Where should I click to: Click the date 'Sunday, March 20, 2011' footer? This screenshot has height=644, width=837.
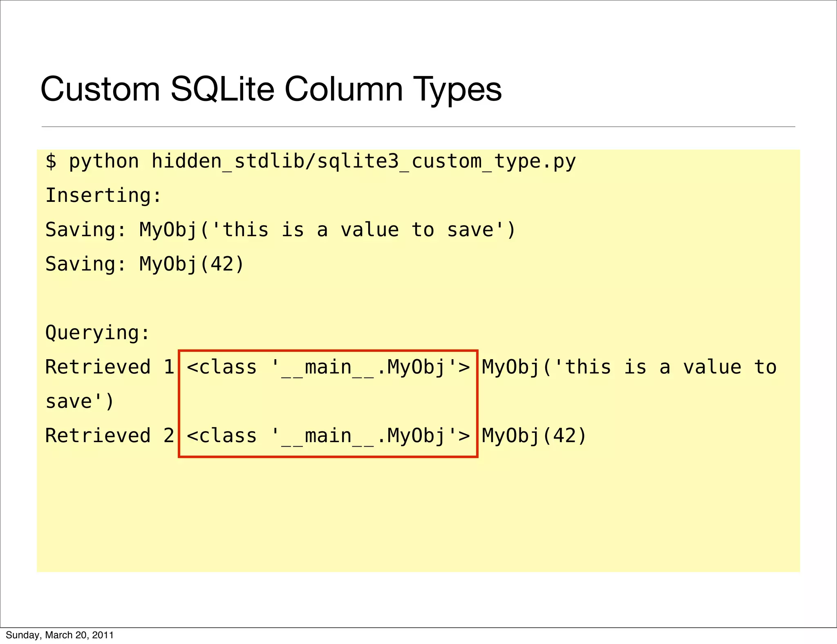coord(60,635)
